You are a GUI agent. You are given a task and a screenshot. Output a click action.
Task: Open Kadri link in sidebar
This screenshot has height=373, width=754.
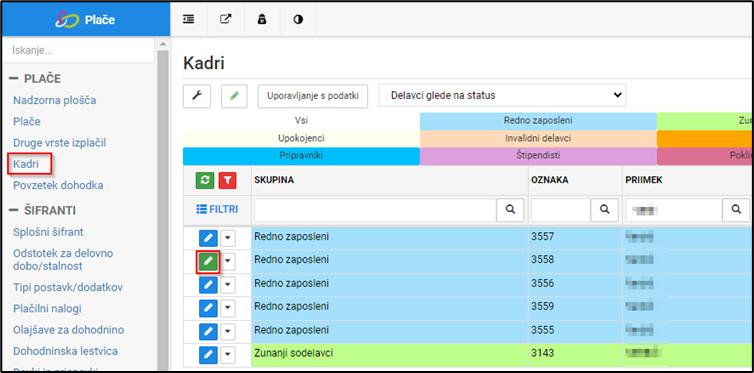[26, 164]
